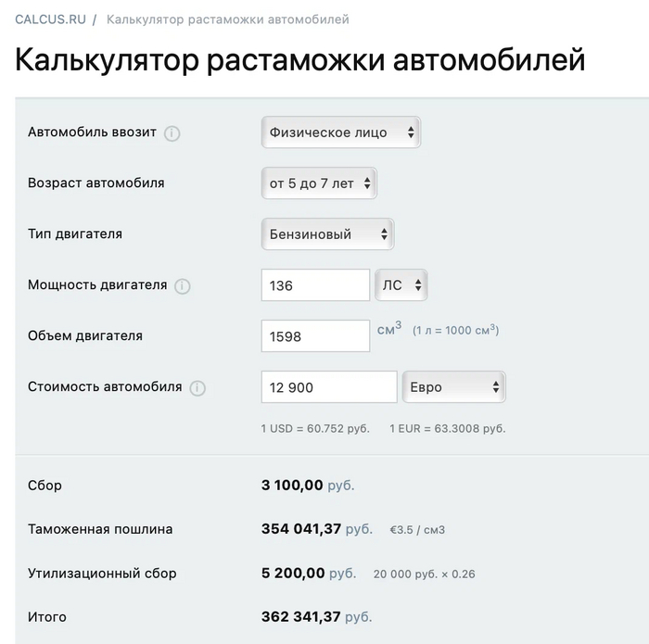Viewport: 649px width, 644px height.
Task: Expand the car age dropdown "от 5 до 7 лет"
Action: [x=319, y=183]
